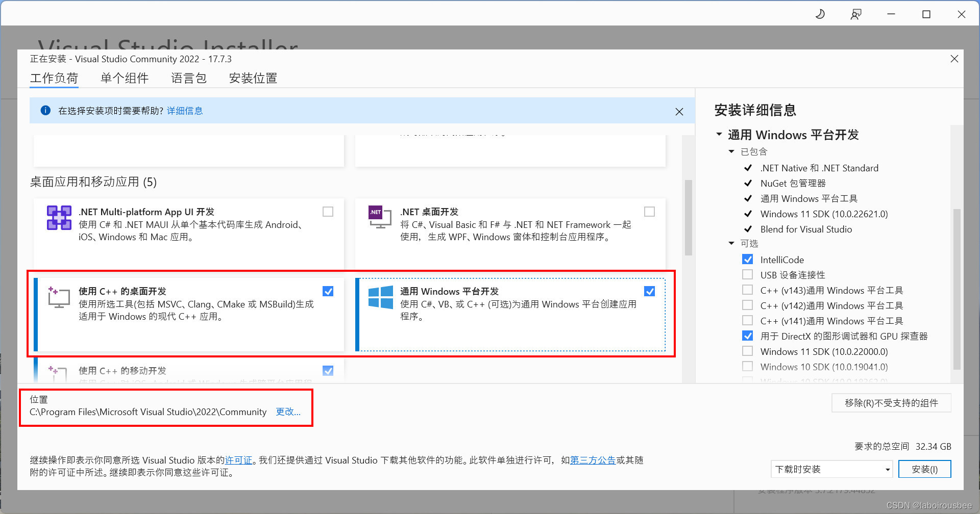Screen dimensions: 980x514
Task: Uncheck 通用 Windows 平台开发 workload
Action: click(649, 291)
